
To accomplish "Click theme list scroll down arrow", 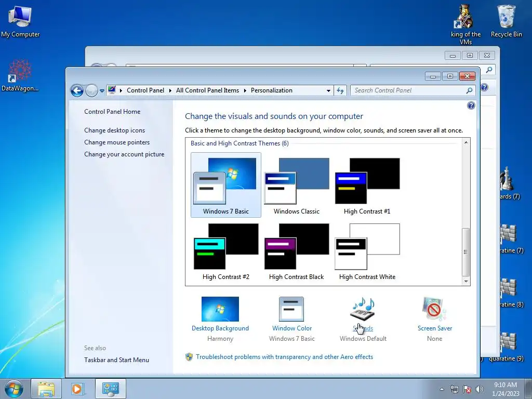I will (x=466, y=281).
